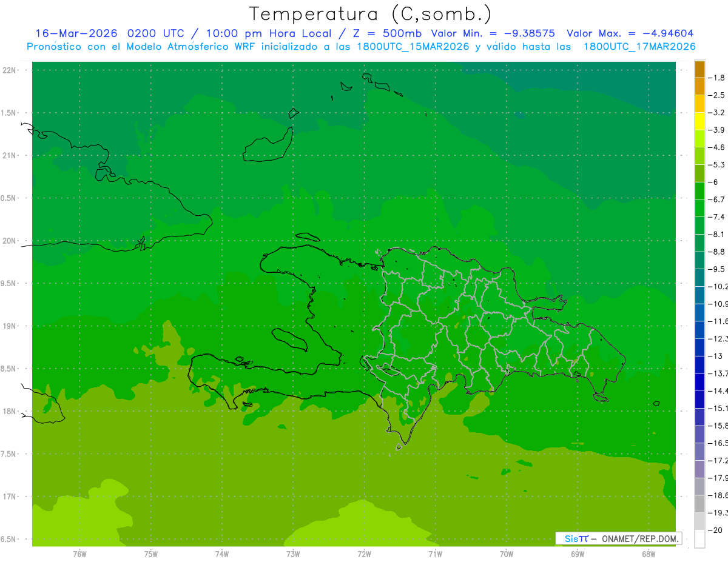728x562 pixels.
Task: Click the '-7.4' color bar value
Action: (716, 216)
